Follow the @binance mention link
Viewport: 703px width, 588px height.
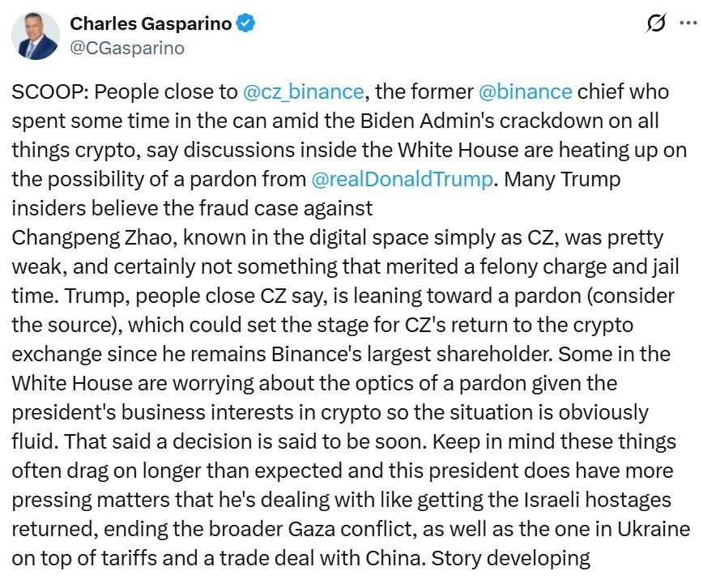click(526, 92)
